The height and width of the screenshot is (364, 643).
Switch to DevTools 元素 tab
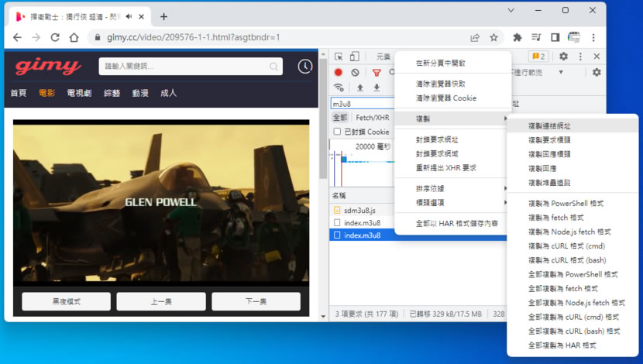coord(383,57)
